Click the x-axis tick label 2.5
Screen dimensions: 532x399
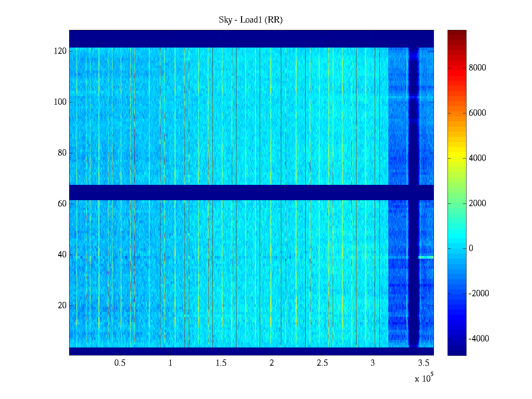(x=322, y=363)
